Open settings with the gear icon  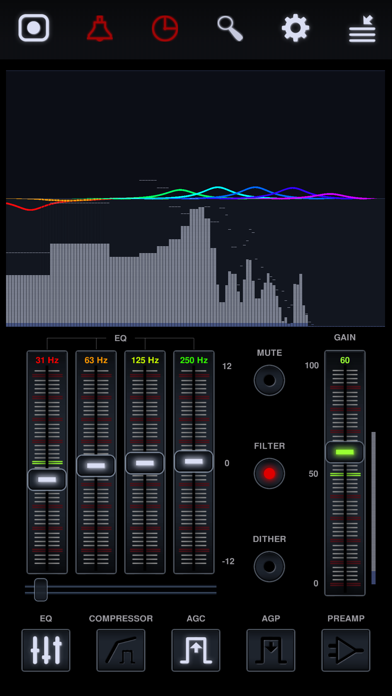point(295,28)
